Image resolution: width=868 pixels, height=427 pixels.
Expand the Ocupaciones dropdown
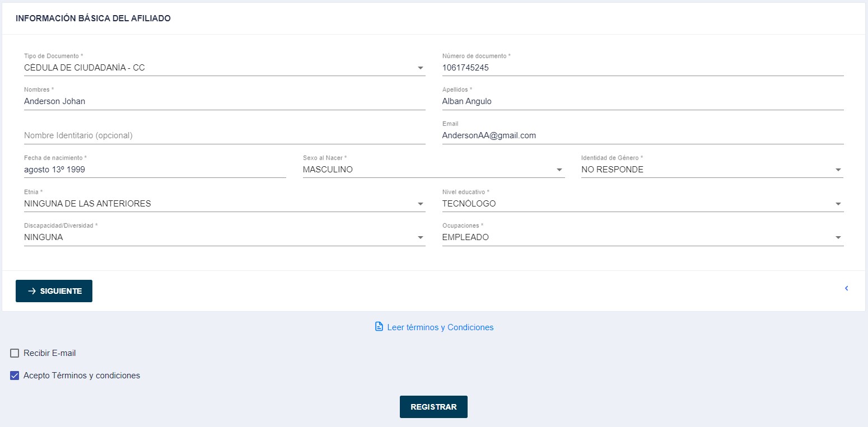coord(643,237)
